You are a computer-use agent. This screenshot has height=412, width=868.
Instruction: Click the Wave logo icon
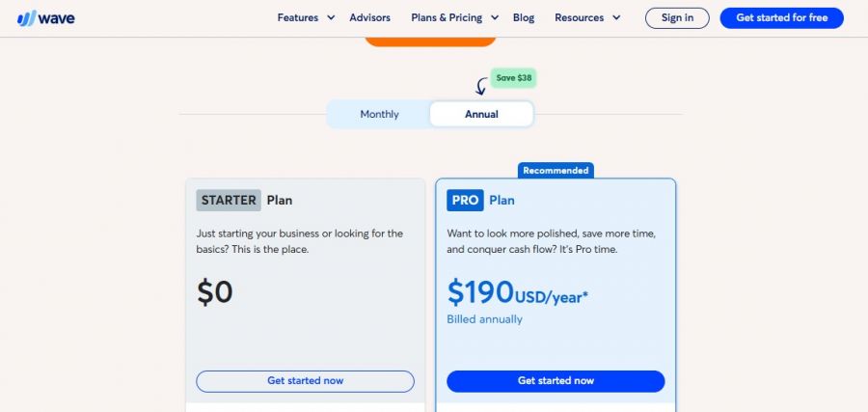(x=27, y=18)
